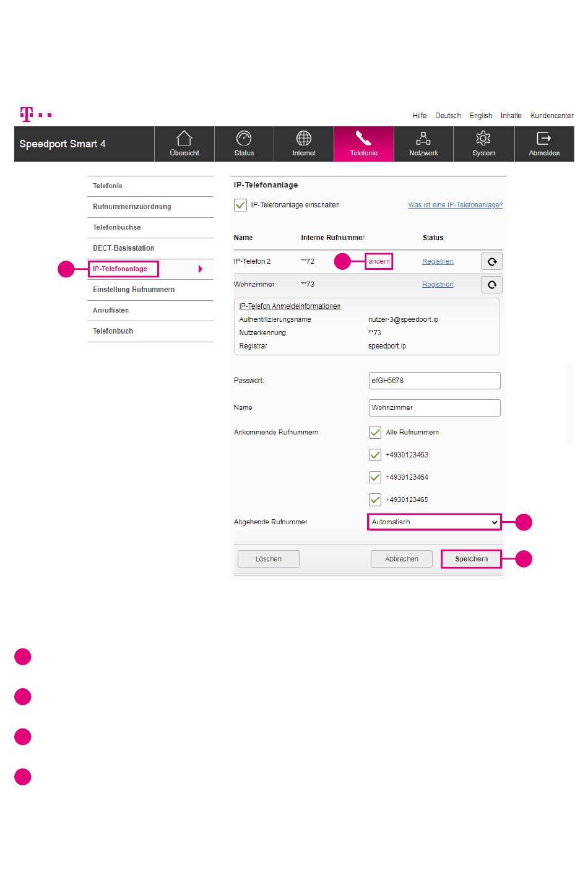Viewport: 588px width, 882px height.
Task: Click ändern link for IP-Telefon 2
Action: [x=379, y=261]
